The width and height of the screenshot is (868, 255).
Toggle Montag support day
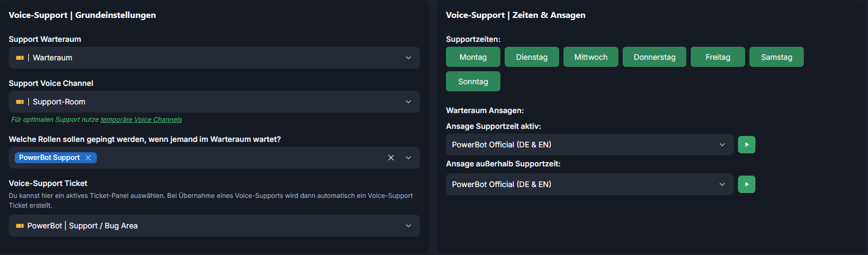(473, 57)
